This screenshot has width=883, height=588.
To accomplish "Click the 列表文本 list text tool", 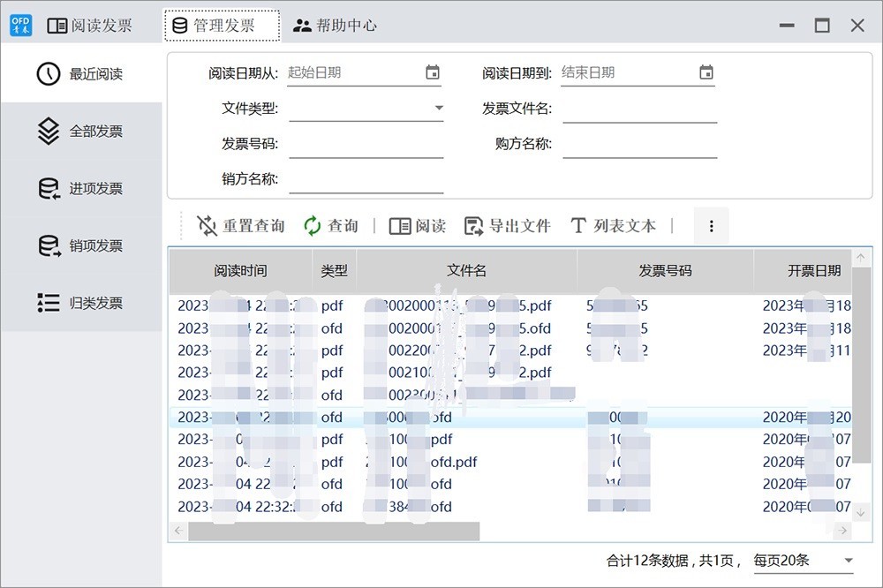I will coord(613,226).
